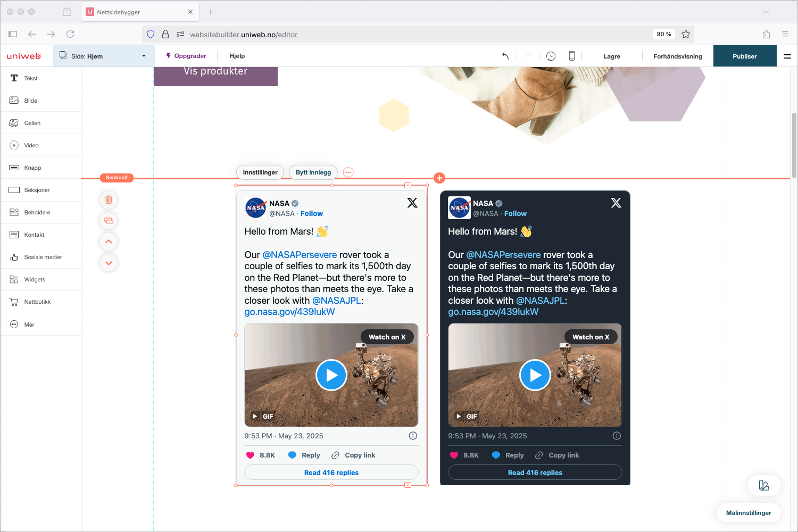Open Read 416 replies in light tweet
Image resolution: width=798 pixels, height=532 pixels.
(331, 472)
